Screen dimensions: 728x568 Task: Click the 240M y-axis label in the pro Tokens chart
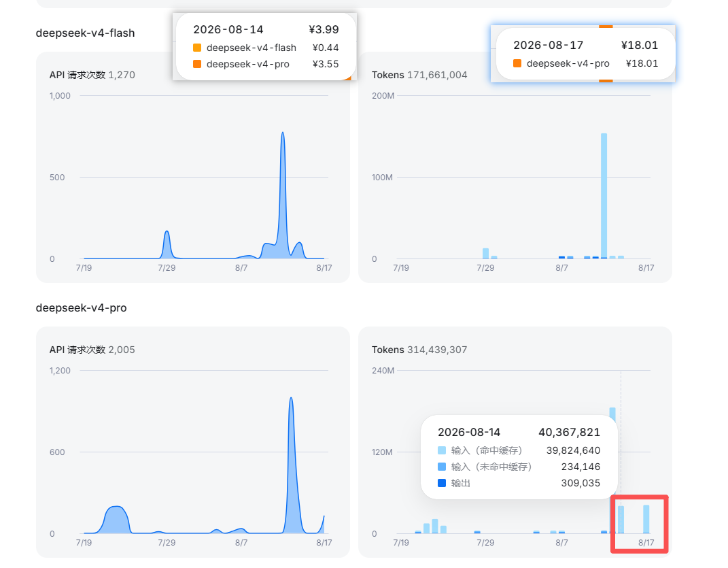[x=383, y=371]
